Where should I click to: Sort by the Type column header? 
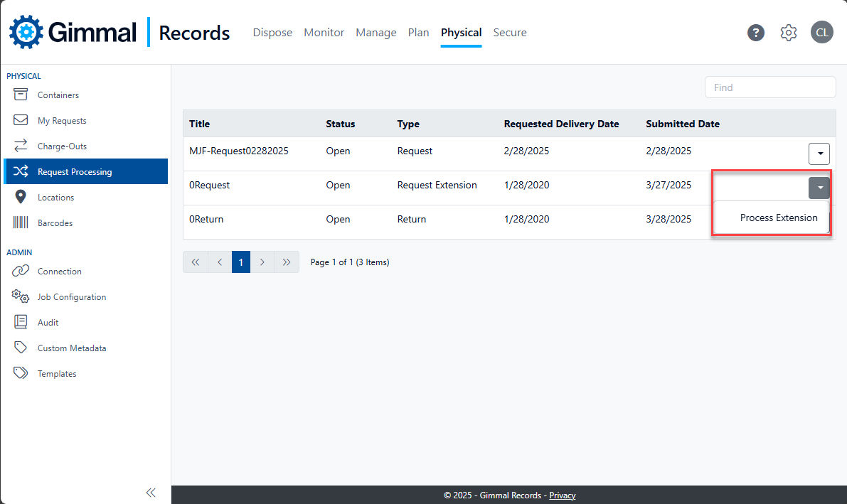pos(408,124)
